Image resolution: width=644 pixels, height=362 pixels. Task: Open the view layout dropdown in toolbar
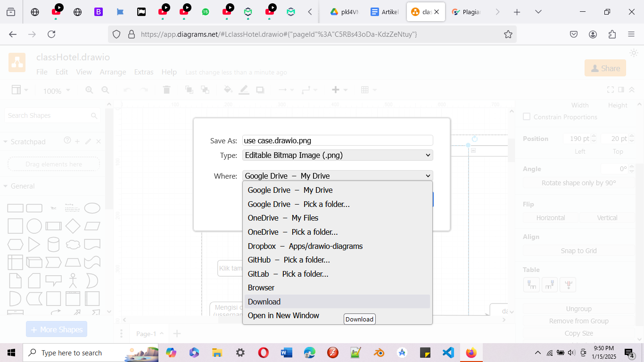pyautogui.click(x=20, y=90)
